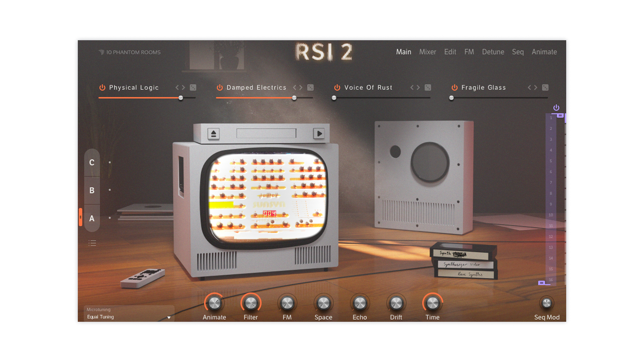Open the Seq tab
The width and height of the screenshot is (644, 362).
click(x=518, y=52)
